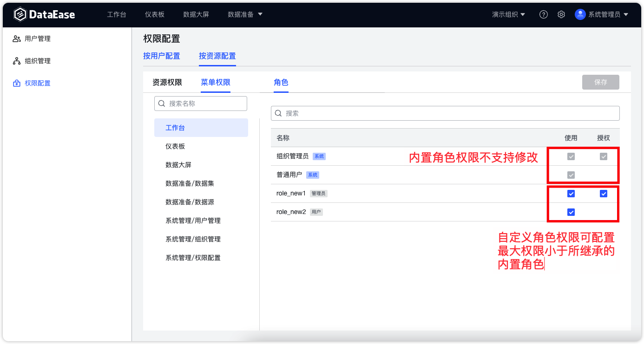Image resolution: width=644 pixels, height=344 pixels.
Task: Click the role_new1 role name
Action: pos(291,194)
